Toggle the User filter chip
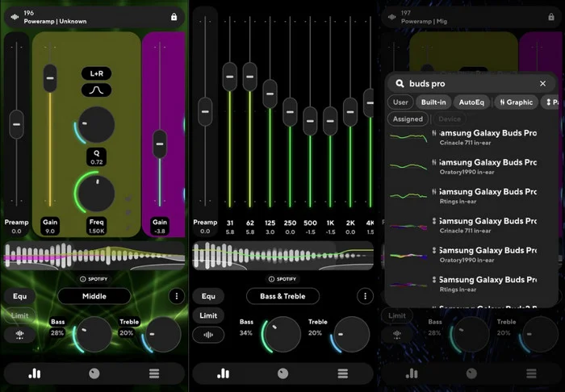This screenshot has height=392, width=565. [400, 102]
